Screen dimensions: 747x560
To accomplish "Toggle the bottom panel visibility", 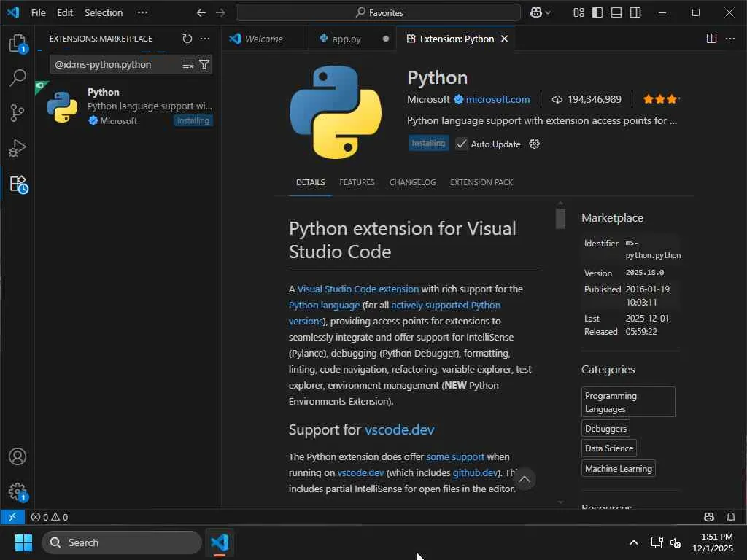I will 616,12.
